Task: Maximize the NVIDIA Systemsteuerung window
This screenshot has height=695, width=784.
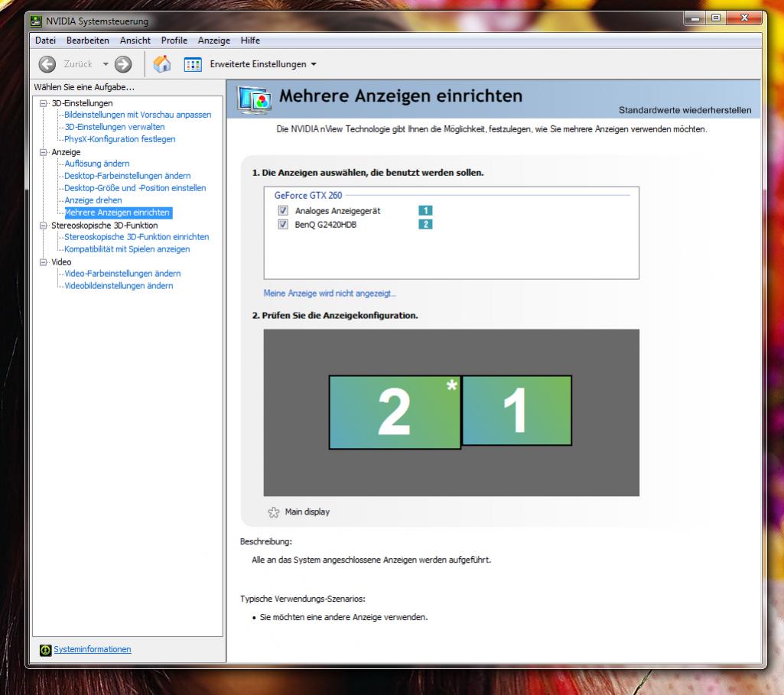Action: [715, 18]
